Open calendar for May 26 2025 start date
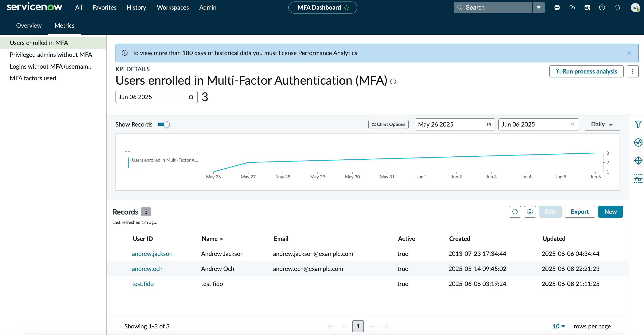 point(489,124)
